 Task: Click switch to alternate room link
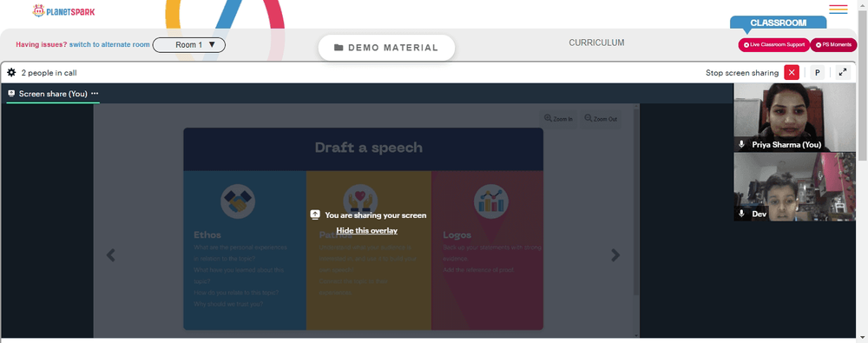[109, 44]
